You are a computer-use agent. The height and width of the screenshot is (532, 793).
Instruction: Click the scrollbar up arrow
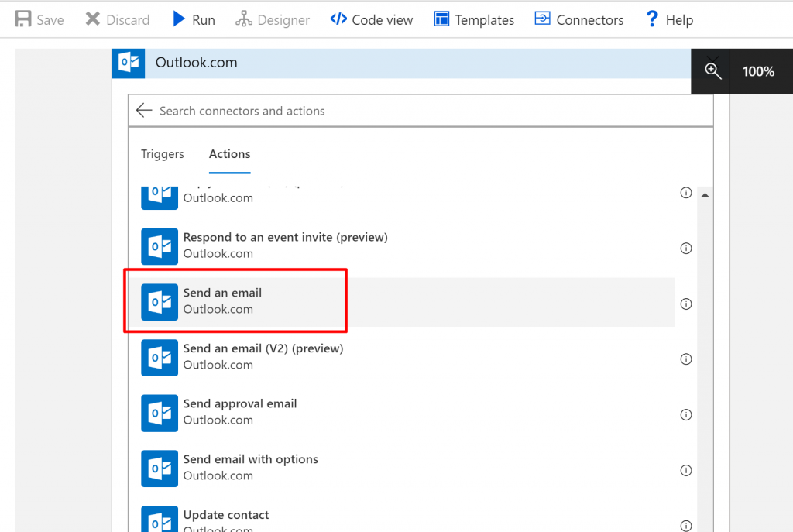pos(705,195)
